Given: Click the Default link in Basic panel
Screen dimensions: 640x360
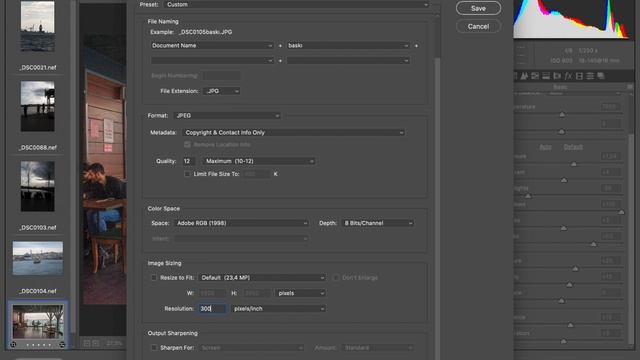Looking at the screenshot, I should point(573,147).
